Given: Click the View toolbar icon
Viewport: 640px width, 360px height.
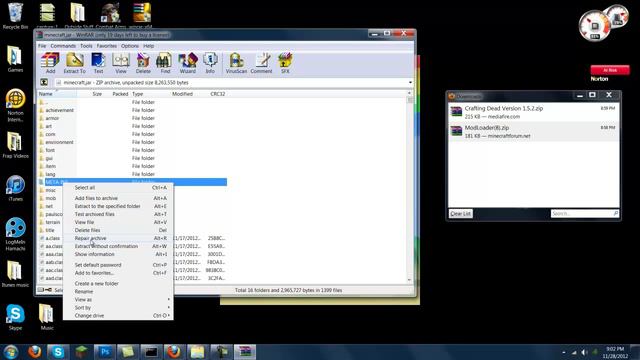Looking at the screenshot, I should coord(121,63).
